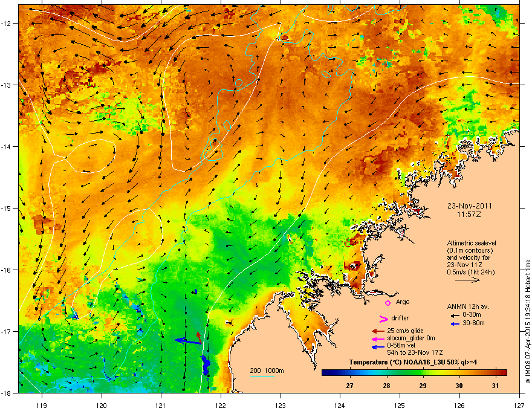Click the colorbar tick label 30

pyautogui.click(x=459, y=386)
